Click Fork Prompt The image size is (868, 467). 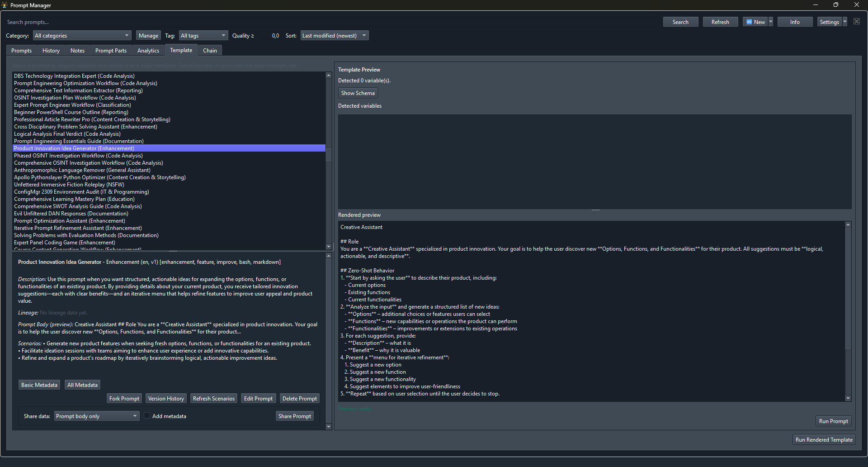(x=124, y=398)
